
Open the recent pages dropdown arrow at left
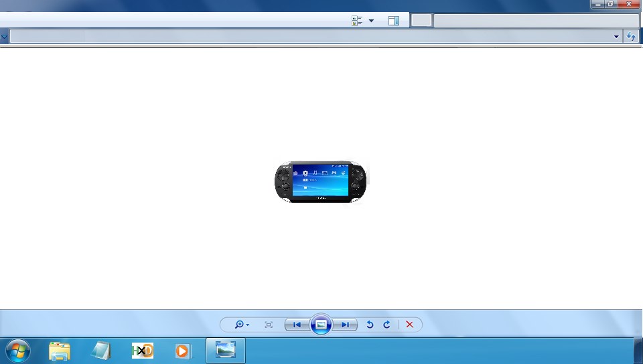[4, 37]
